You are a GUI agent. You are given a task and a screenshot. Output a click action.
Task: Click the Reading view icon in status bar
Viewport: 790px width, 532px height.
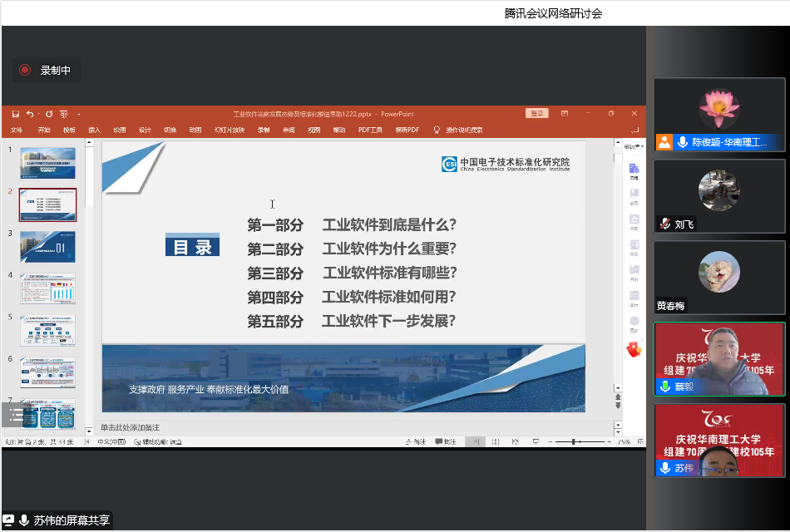pyautogui.click(x=516, y=441)
